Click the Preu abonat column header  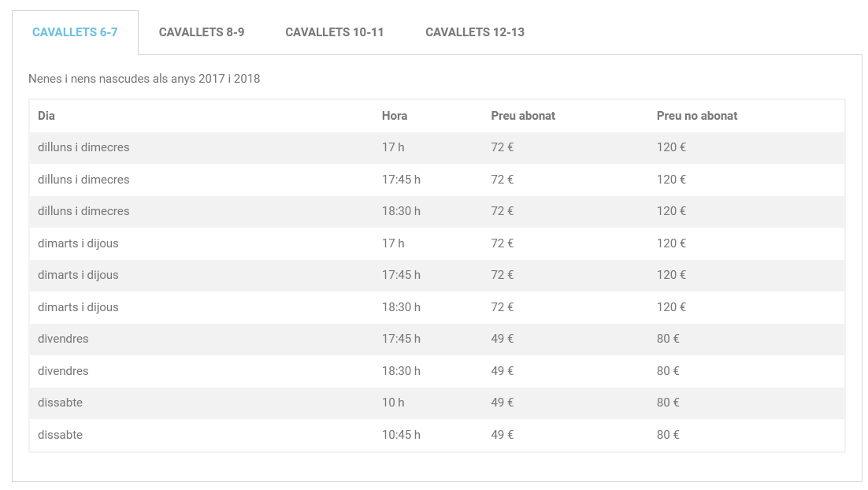(x=522, y=116)
